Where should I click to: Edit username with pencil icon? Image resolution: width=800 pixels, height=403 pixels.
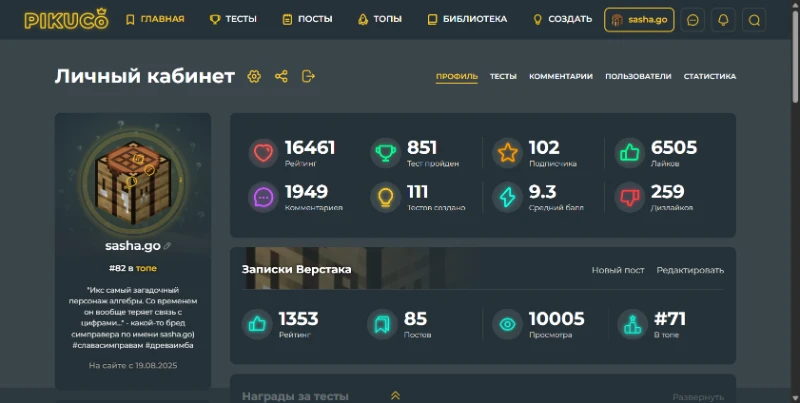(167, 246)
